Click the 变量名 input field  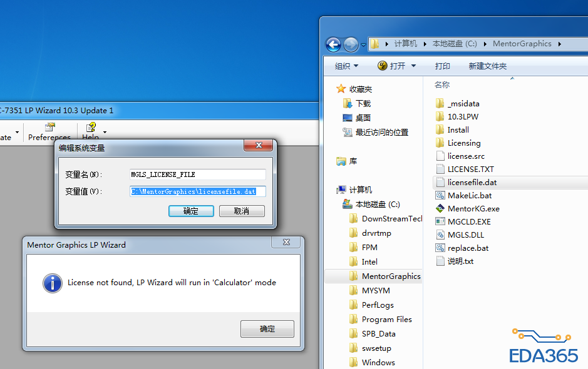[x=198, y=174]
